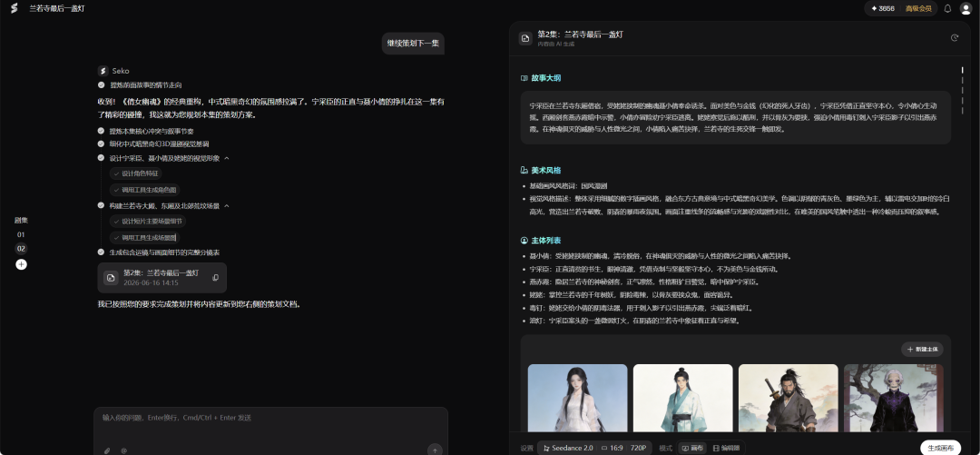The width and height of the screenshot is (980, 455).
Task: Click 油灯 entry in subject list
Action: click(x=635, y=321)
